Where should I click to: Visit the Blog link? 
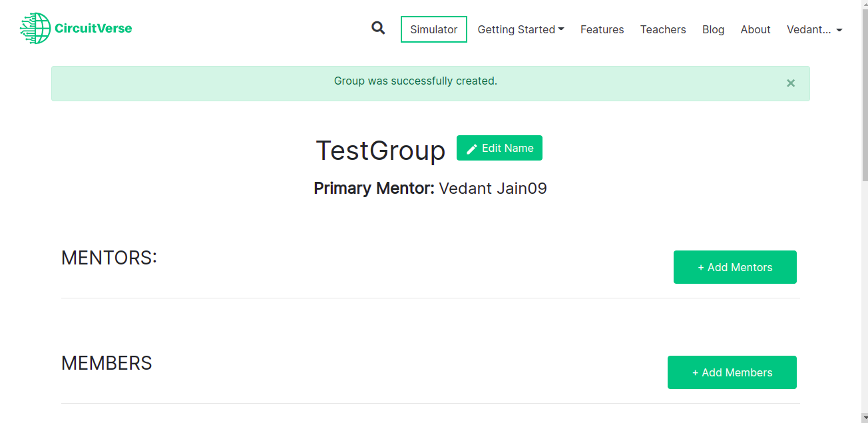click(713, 29)
